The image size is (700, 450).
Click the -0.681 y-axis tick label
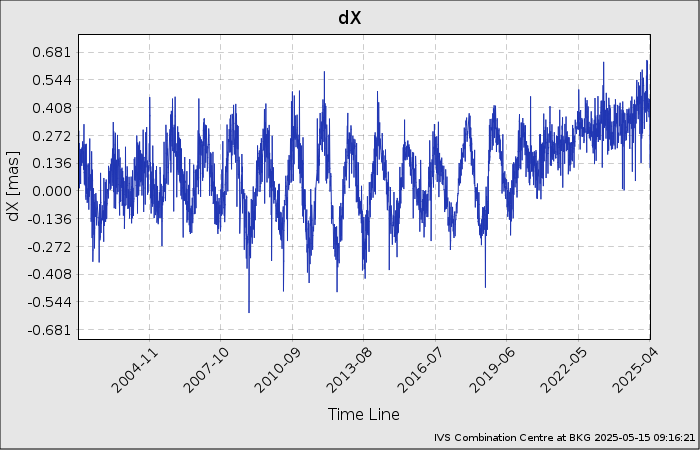49,330
